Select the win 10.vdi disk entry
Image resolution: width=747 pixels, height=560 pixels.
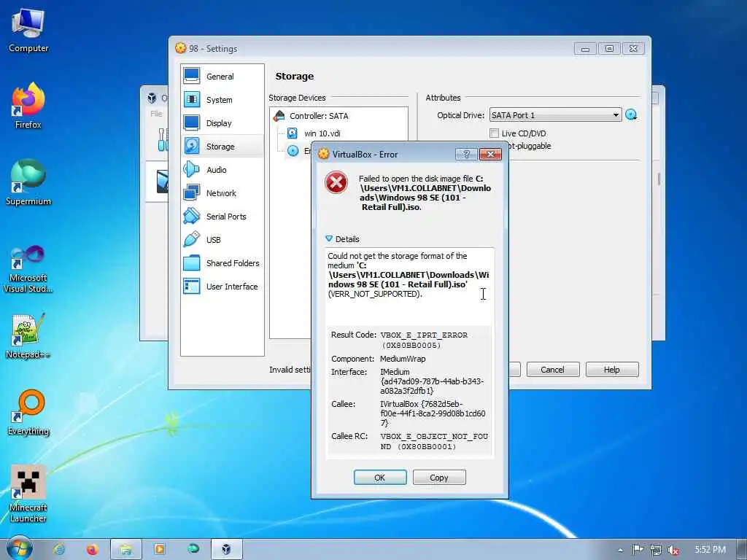[322, 133]
